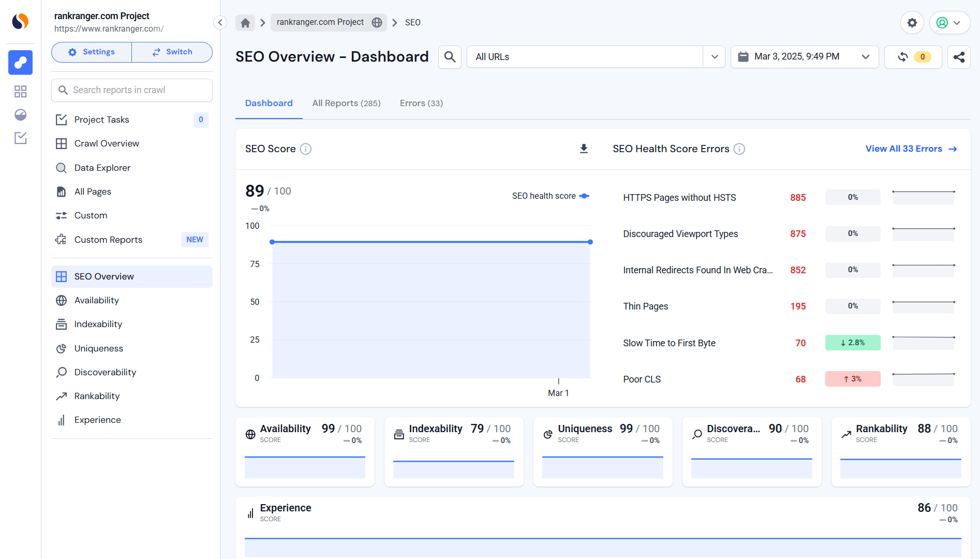The height and width of the screenshot is (559, 980).
Task: Open HTTPS Pages without HSTS error
Action: (679, 198)
